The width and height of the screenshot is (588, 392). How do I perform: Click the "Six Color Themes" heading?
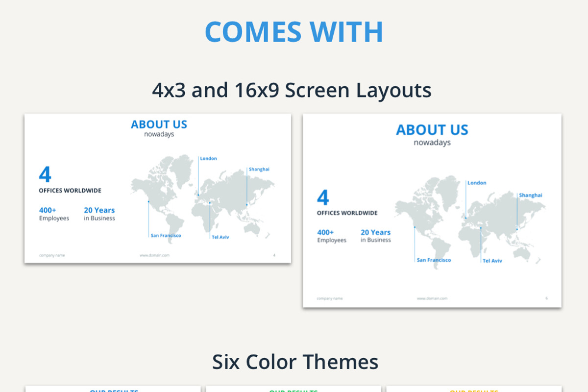coord(295,362)
